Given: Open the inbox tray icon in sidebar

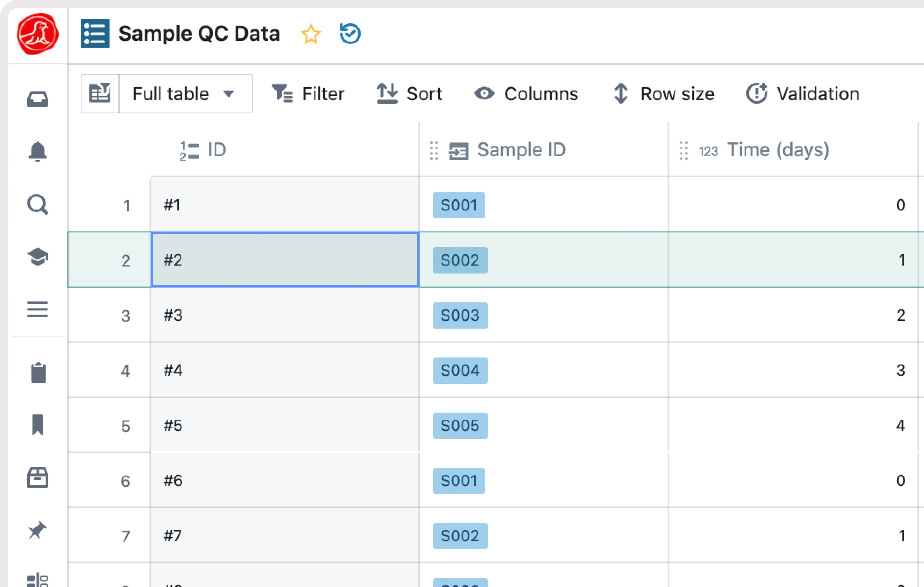Looking at the screenshot, I should (38, 99).
